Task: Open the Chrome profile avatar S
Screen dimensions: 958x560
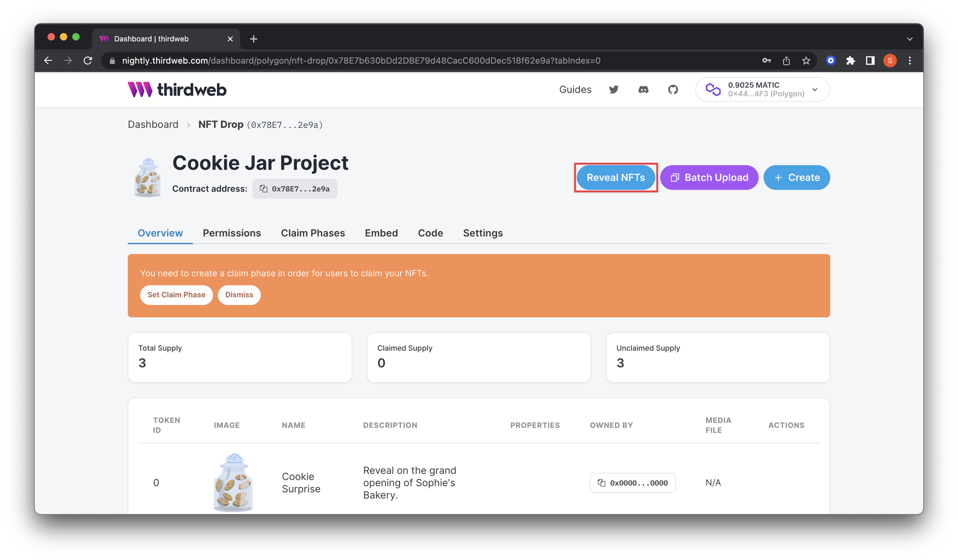Action: 890,60
